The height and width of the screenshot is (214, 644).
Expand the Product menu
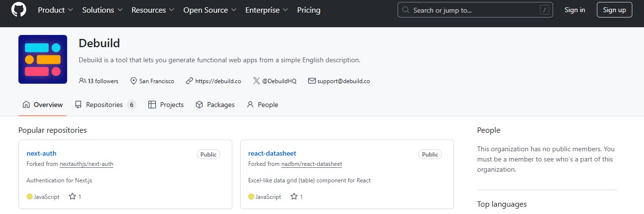click(55, 10)
